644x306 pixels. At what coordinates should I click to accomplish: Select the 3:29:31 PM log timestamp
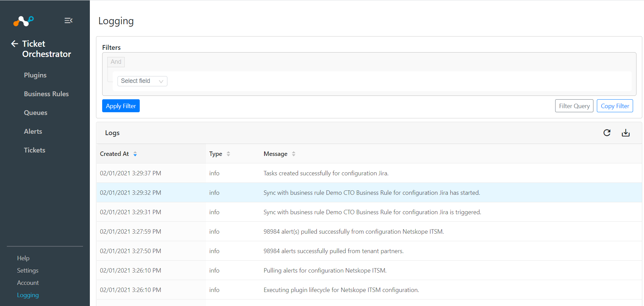[131, 212]
